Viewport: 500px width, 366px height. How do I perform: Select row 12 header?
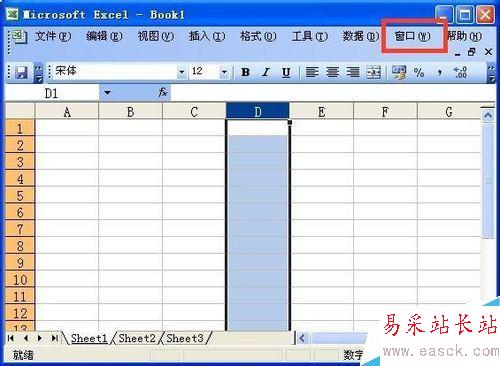20,313
